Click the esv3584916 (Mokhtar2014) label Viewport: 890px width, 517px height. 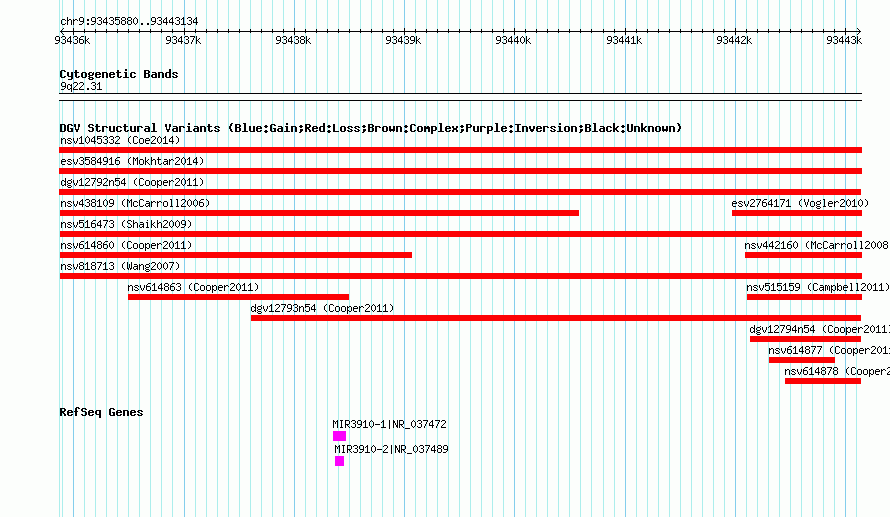(132, 161)
